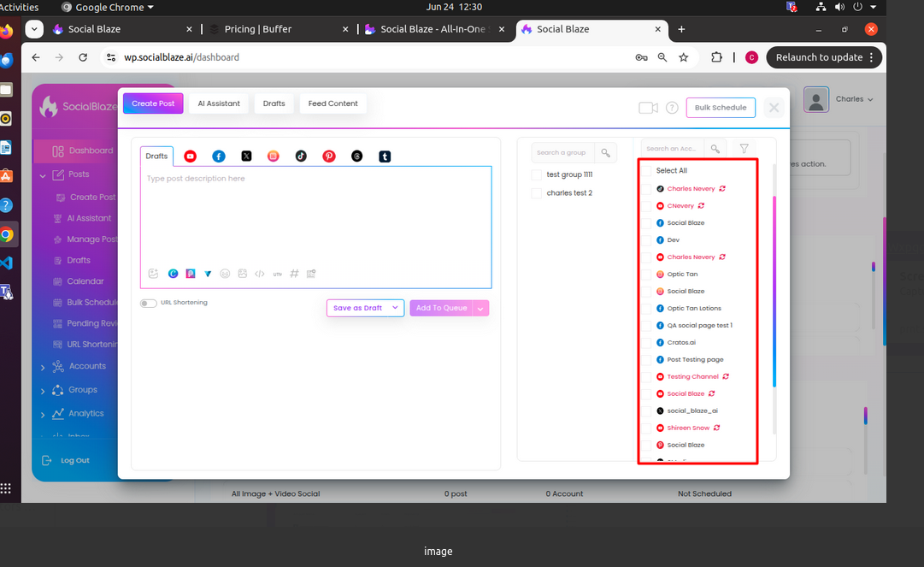Image resolution: width=924 pixels, height=567 pixels.
Task: Bookmark this page with the star icon
Action: pyautogui.click(x=684, y=57)
